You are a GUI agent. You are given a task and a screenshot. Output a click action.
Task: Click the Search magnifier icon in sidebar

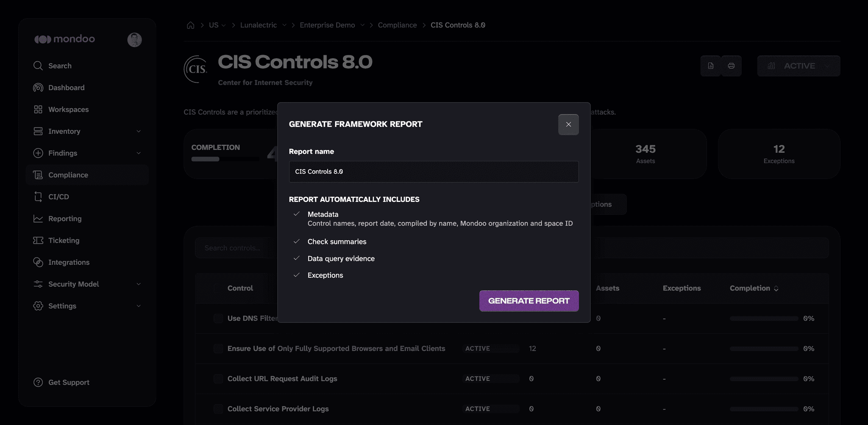(38, 66)
